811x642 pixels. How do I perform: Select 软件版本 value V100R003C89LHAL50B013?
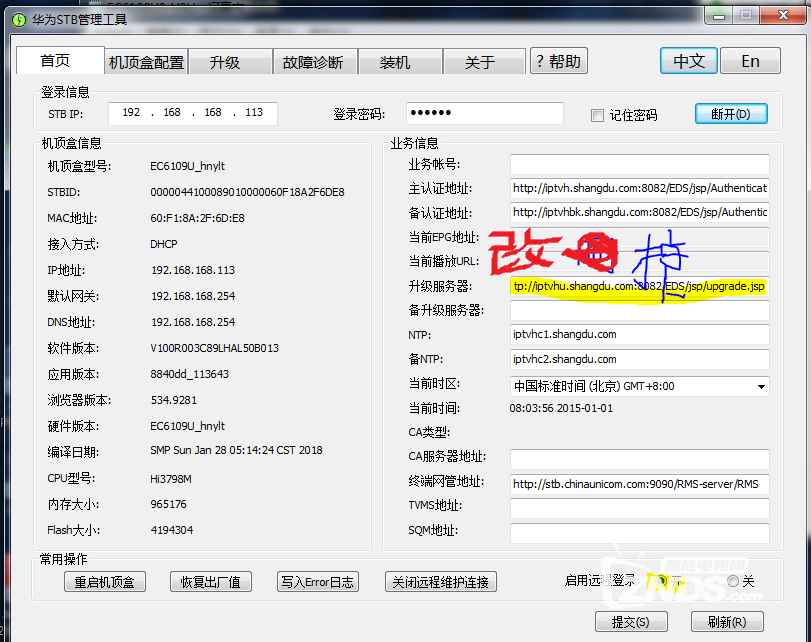214,348
